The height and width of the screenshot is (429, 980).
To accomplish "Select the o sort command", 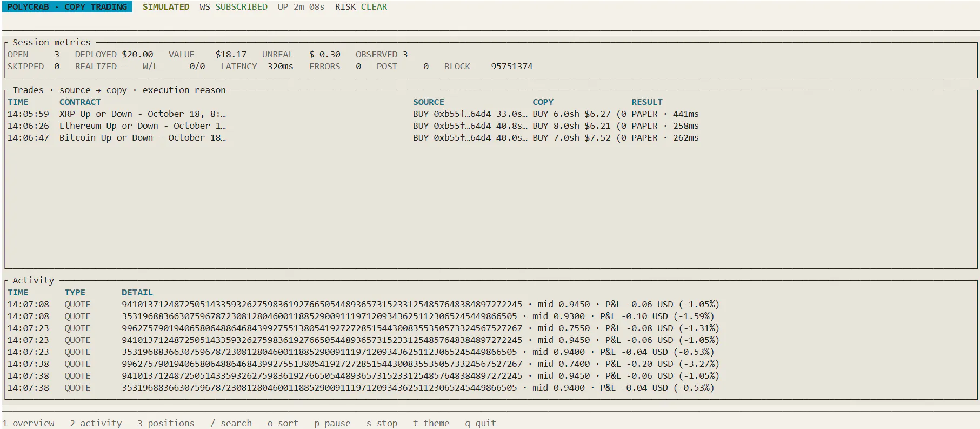I will [x=283, y=423].
